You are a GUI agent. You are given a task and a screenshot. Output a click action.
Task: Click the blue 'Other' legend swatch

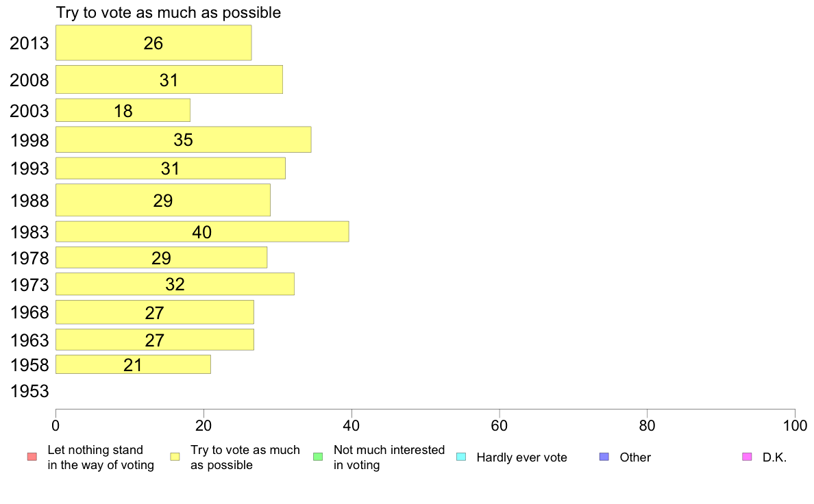pyautogui.click(x=604, y=457)
